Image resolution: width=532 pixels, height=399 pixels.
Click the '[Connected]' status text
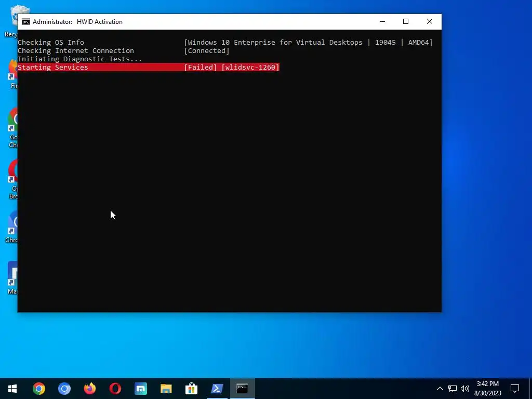coord(207,50)
